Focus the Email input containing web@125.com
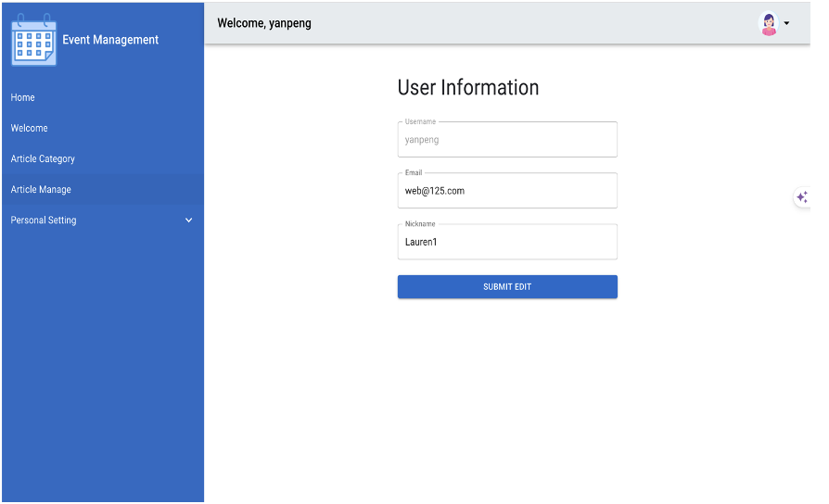Image resolution: width=829 pixels, height=504 pixels. pos(507,191)
